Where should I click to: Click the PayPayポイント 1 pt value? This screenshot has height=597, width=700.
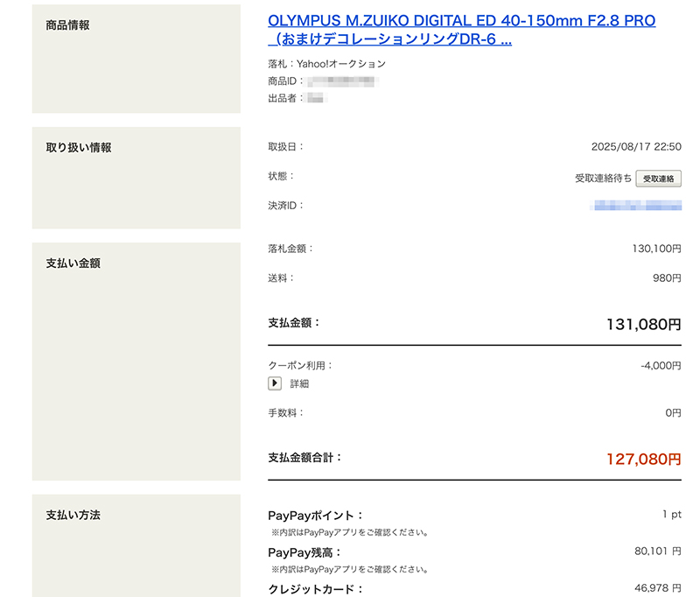(672, 515)
